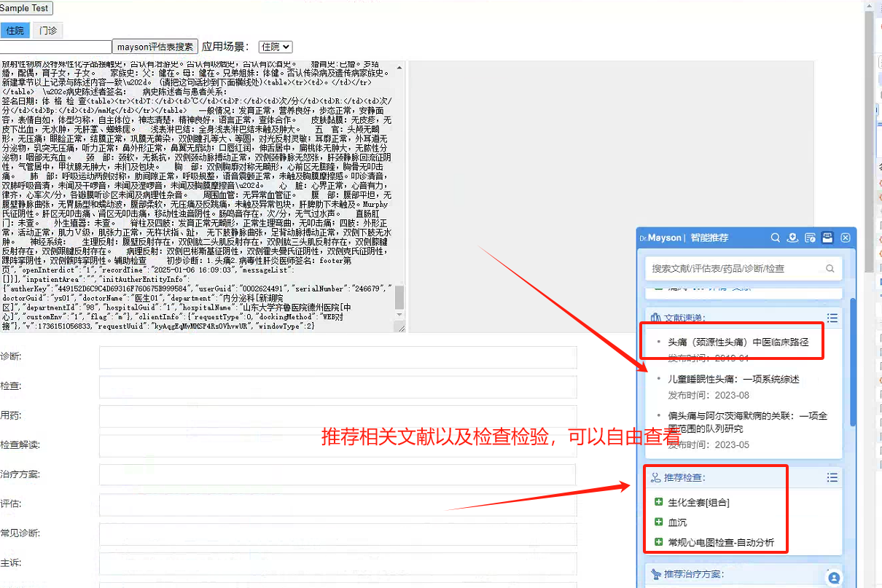The image size is (882, 588).
Task: Close the Mayson smart recommendation panel
Action: (x=846, y=238)
